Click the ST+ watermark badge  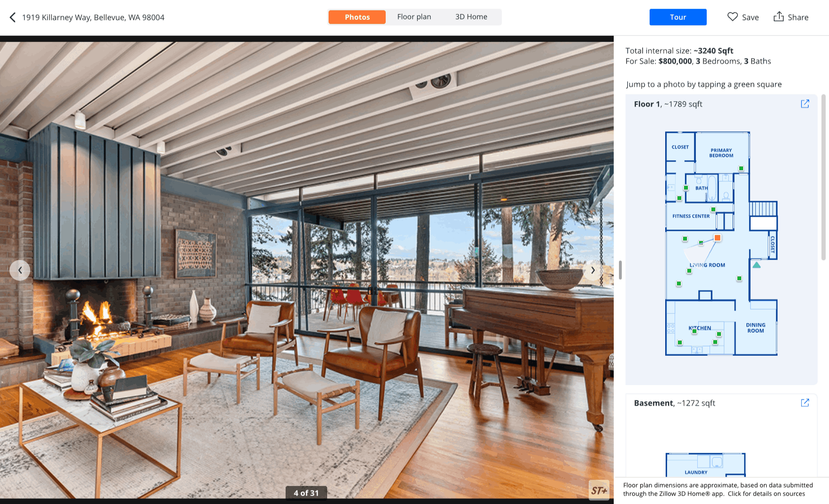(599, 490)
